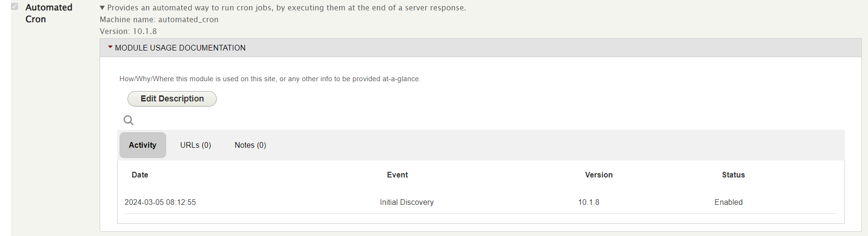This screenshot has height=236, width=868.
Task: Toggle the Automated Cron module checkbox
Action: tap(15, 7)
